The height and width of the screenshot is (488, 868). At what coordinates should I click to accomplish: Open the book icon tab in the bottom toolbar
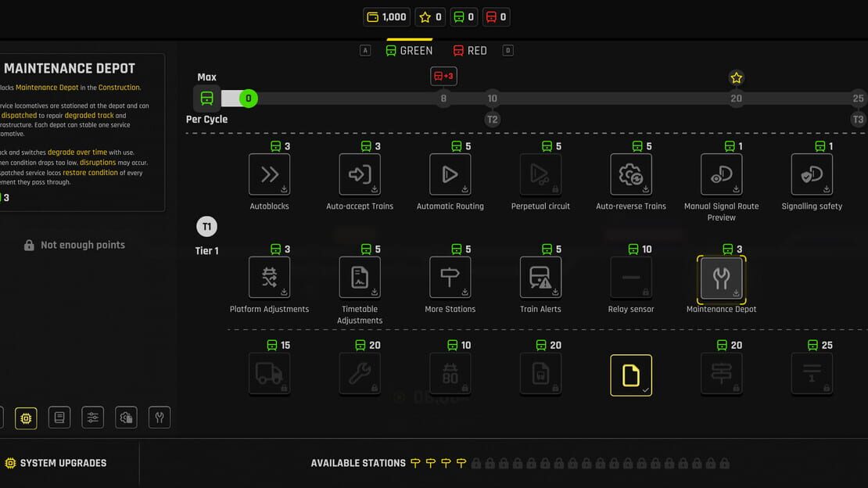click(x=59, y=418)
